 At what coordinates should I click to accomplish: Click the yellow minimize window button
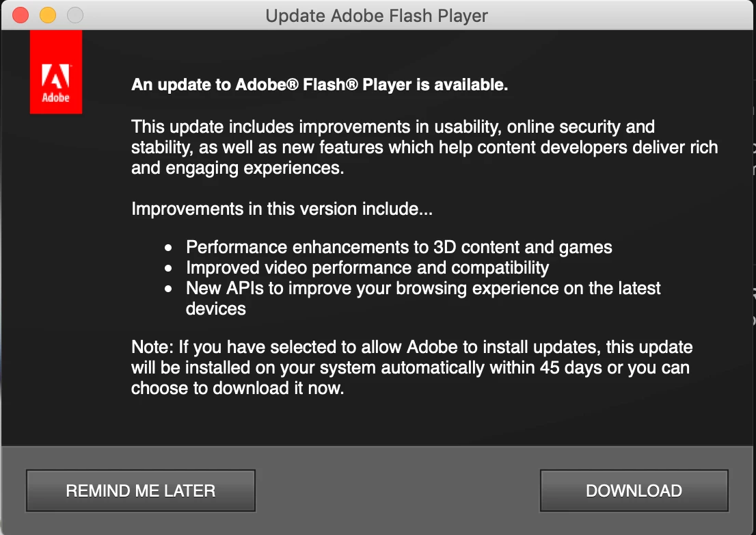coord(48,15)
